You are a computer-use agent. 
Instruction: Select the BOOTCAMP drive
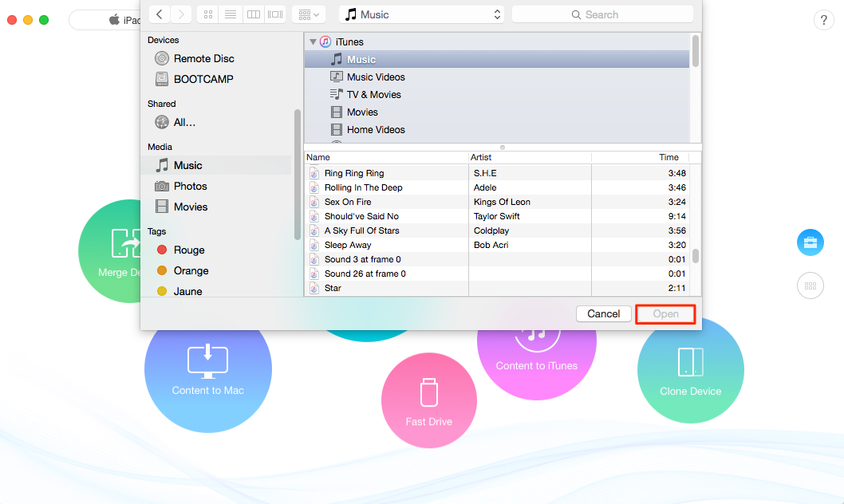[195, 79]
